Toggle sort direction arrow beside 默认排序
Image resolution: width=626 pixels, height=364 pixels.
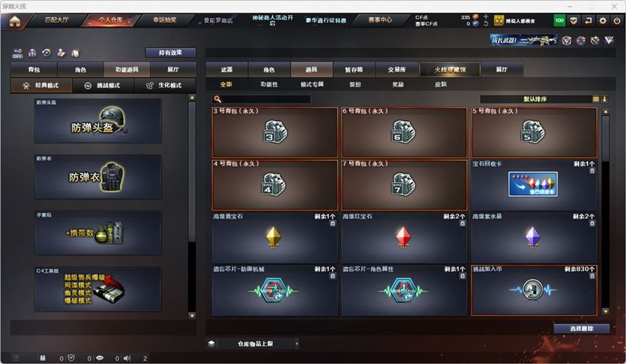tap(604, 99)
